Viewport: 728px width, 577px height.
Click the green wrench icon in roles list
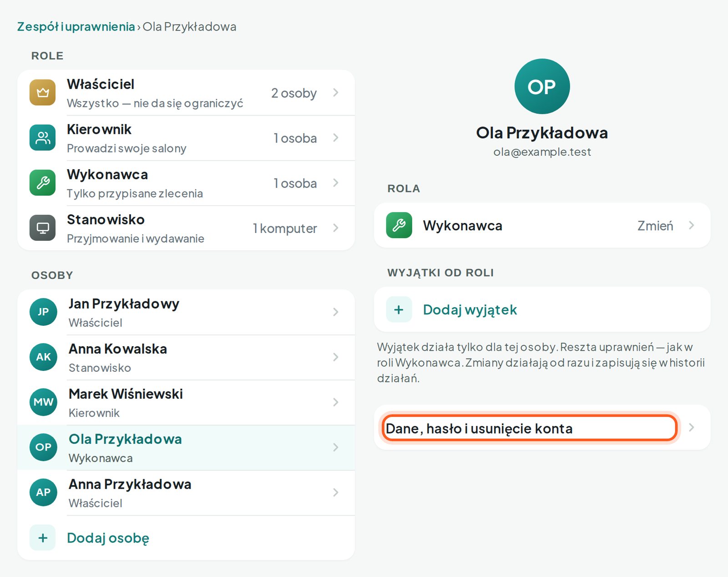[x=42, y=182]
